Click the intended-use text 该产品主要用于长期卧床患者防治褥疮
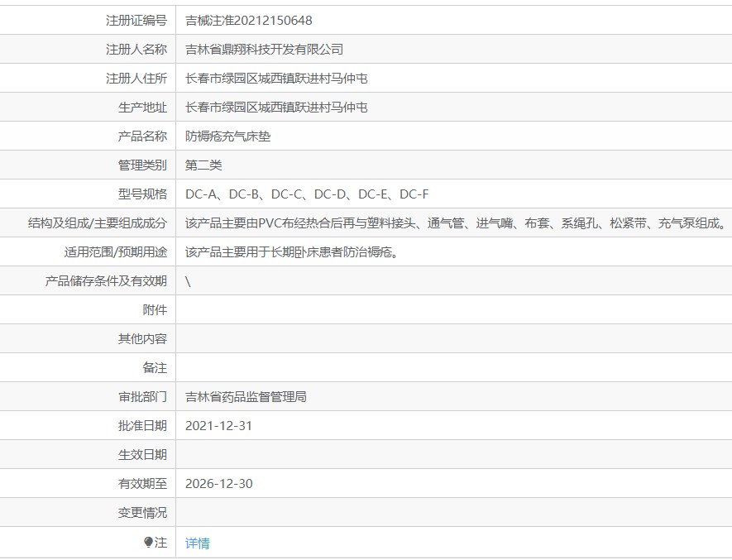The image size is (732, 560). click(292, 252)
